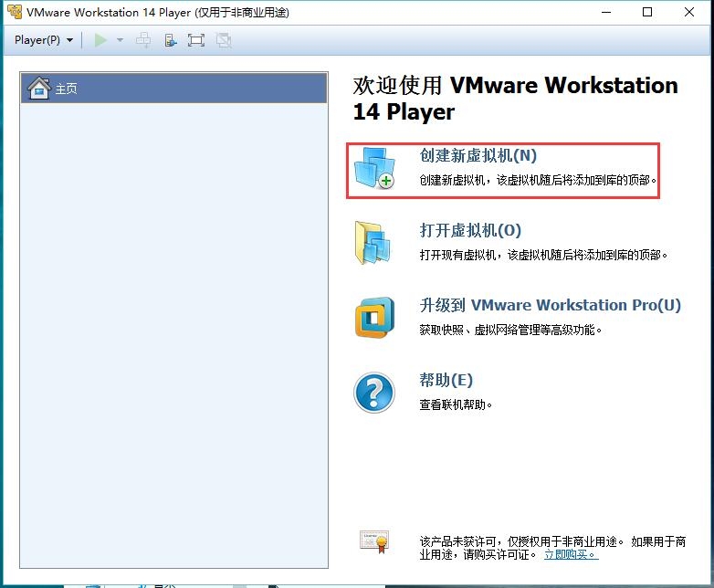Select the 主页 home item in library
This screenshot has height=588, width=714.
pyautogui.click(x=174, y=88)
